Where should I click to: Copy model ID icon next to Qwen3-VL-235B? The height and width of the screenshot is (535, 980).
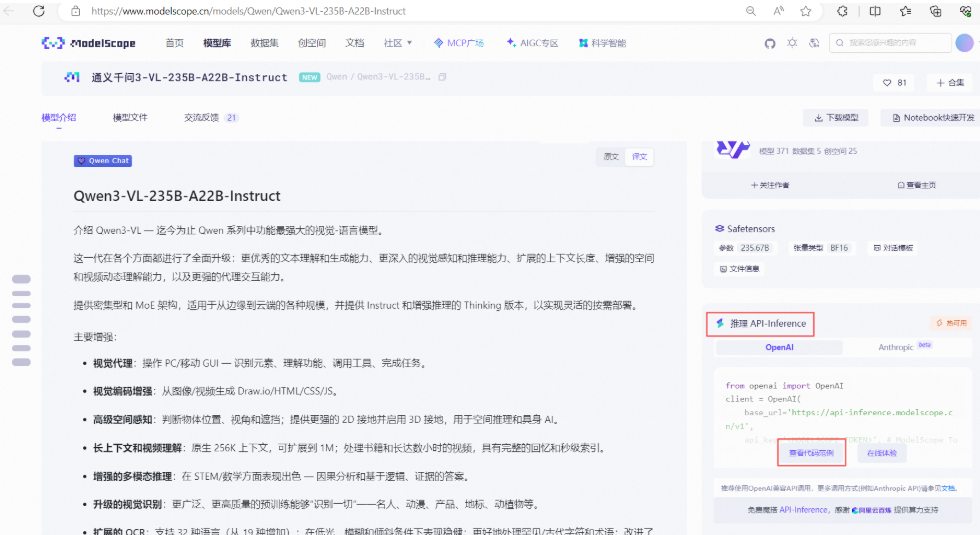[x=442, y=77]
